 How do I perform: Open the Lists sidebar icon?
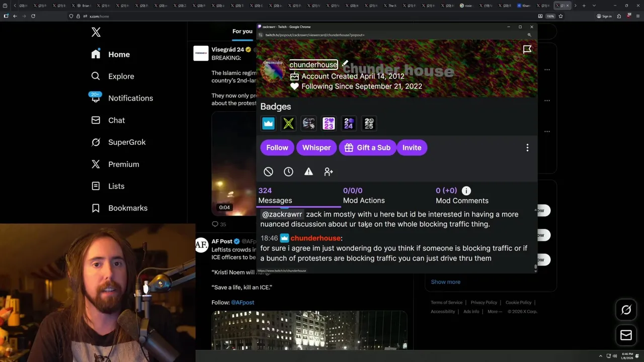96,186
